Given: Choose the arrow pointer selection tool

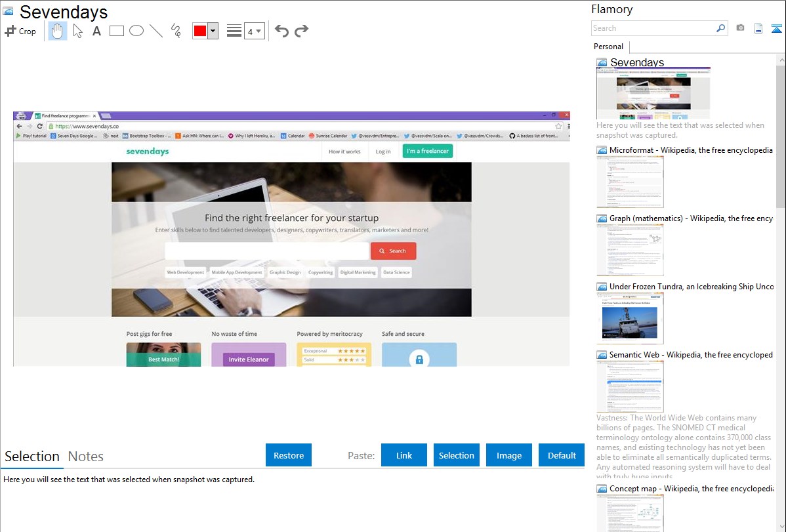Looking at the screenshot, I should point(77,31).
